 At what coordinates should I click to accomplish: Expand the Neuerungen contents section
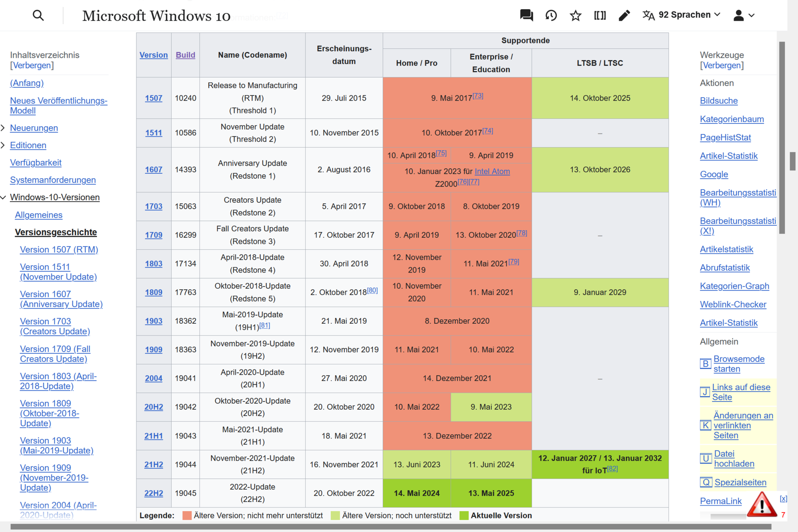pos(3,128)
